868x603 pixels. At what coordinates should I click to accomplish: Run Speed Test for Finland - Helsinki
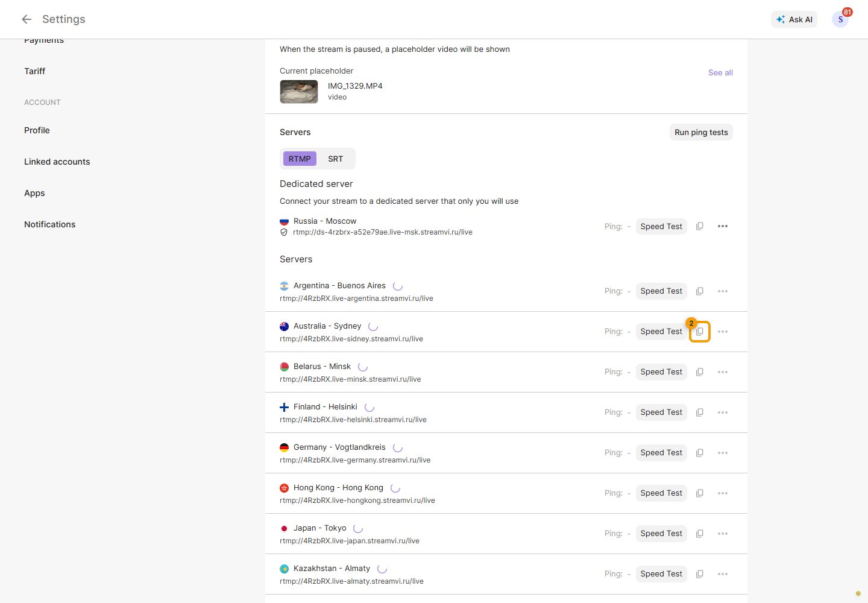(661, 412)
